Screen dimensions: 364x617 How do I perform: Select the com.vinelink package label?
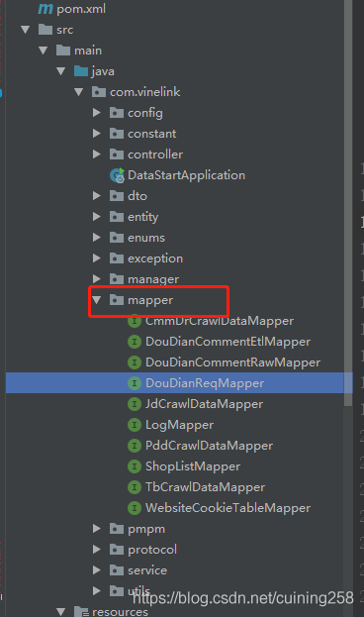point(145,92)
